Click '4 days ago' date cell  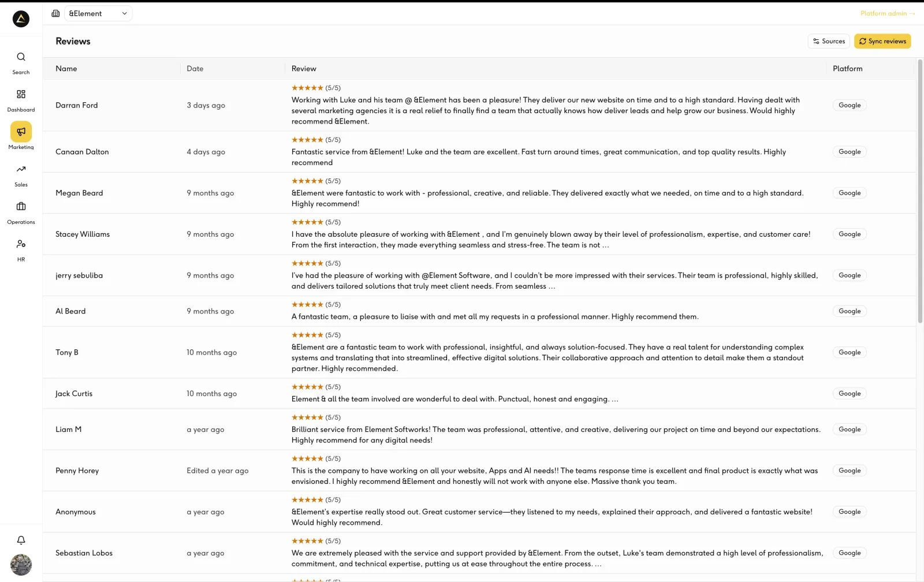click(206, 152)
